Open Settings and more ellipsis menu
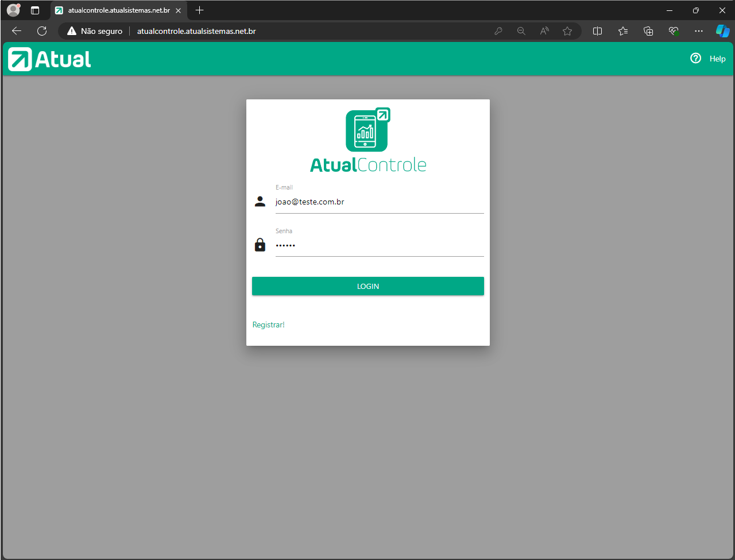 point(698,31)
